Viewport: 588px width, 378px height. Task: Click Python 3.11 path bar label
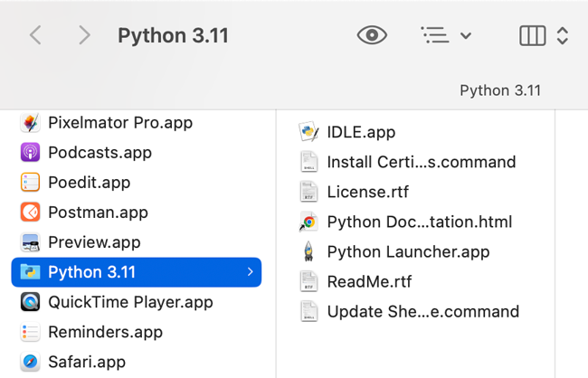tap(500, 90)
